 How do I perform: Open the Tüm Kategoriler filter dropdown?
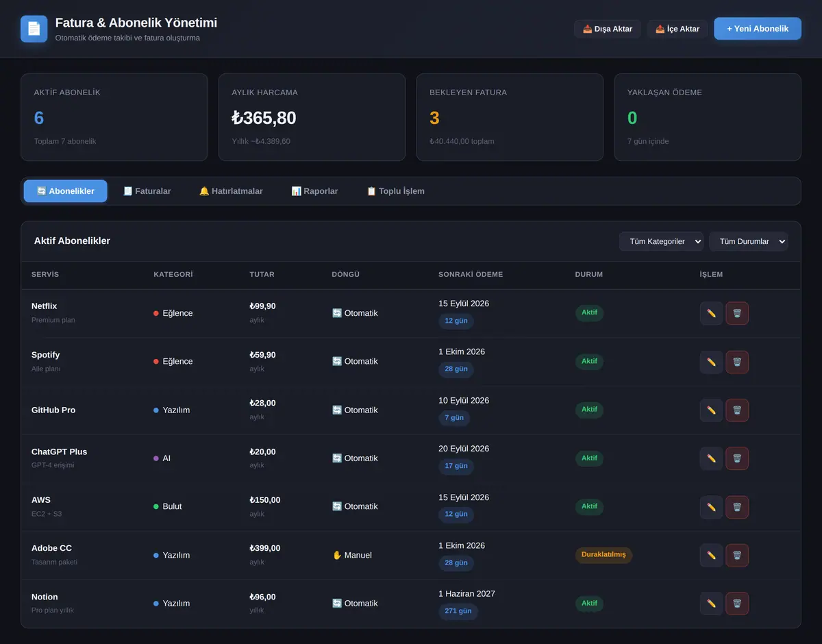point(662,241)
